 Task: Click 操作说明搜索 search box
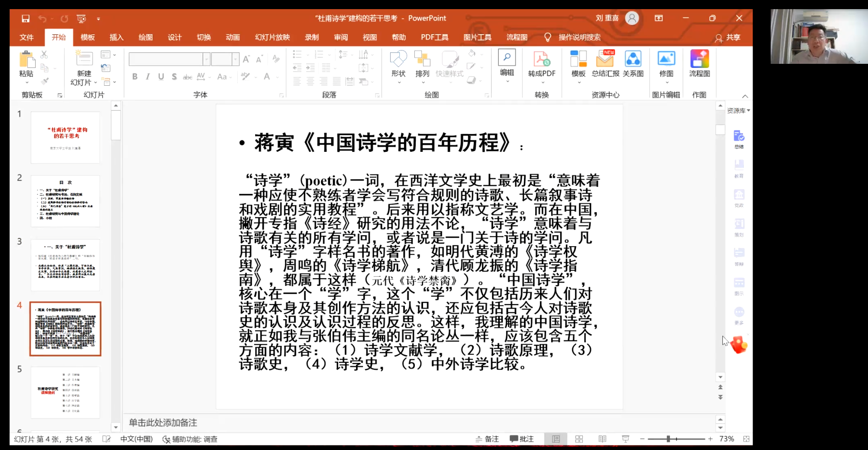[x=579, y=37]
